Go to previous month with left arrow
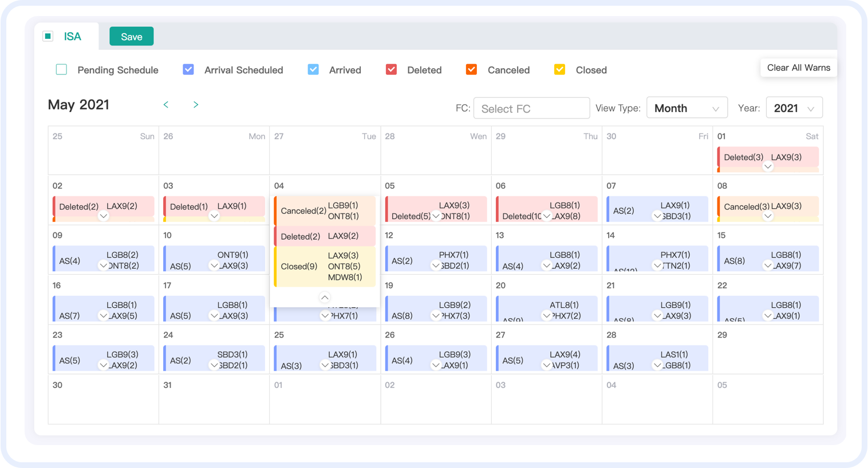 pyautogui.click(x=166, y=105)
